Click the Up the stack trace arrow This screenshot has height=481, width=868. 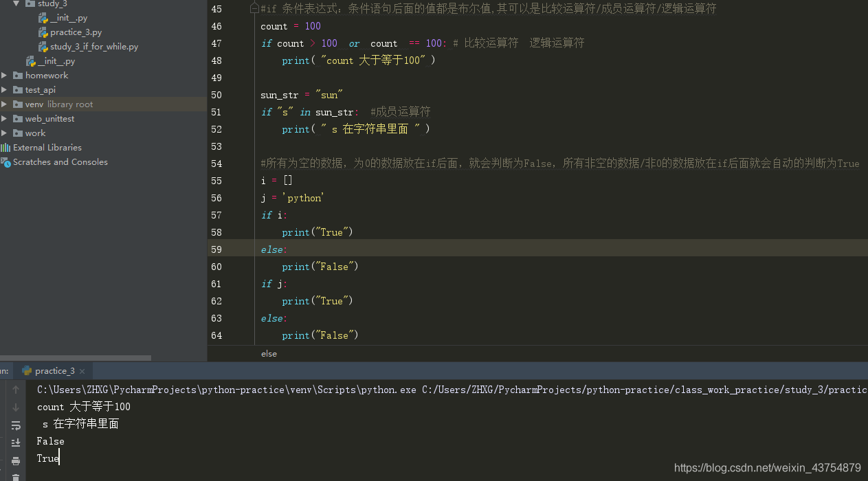16,390
